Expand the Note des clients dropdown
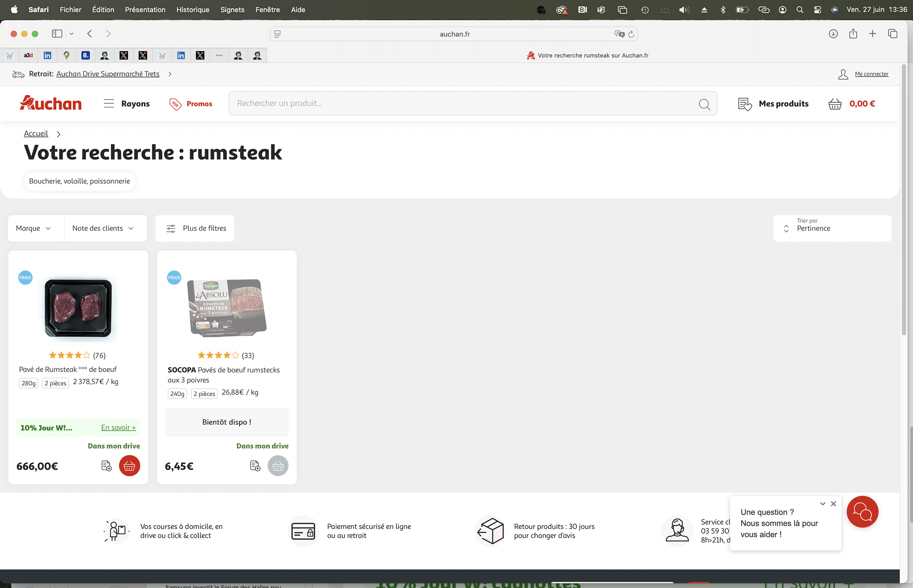Screen dimensions: 913x588 tap(106, 228)
